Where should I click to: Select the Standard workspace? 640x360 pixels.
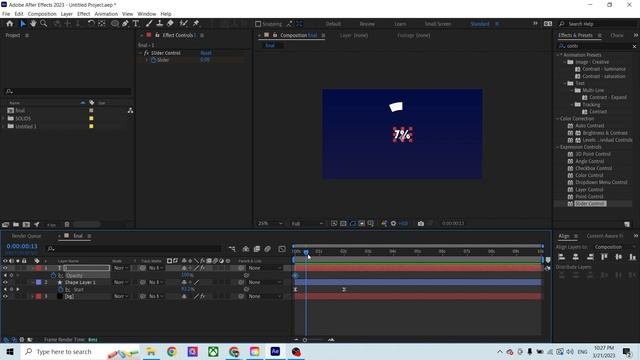tap(480, 24)
